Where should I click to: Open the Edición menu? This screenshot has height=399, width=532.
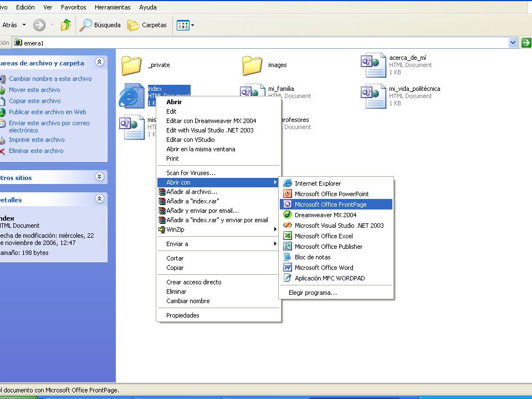coord(25,7)
